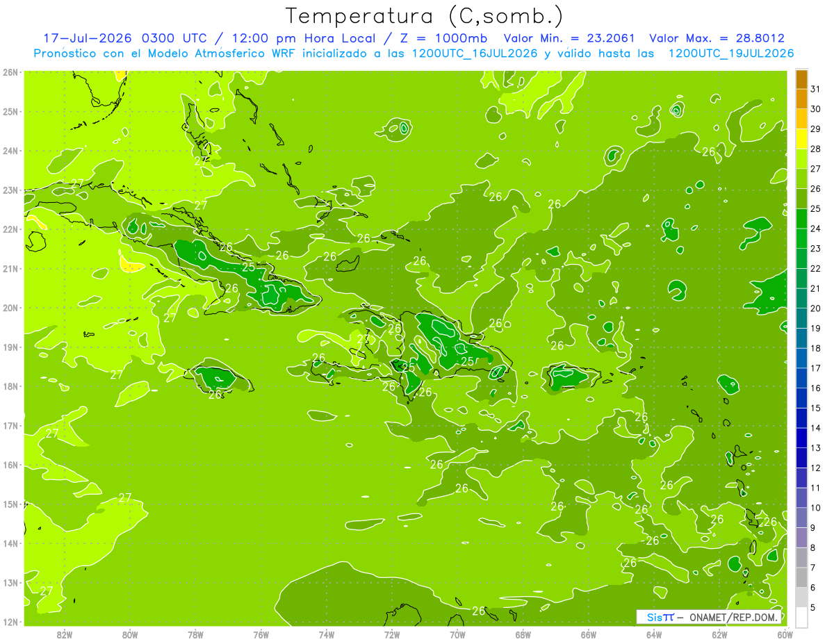834x644 pixels.
Task: Click the dark blue scale segment between 13 and 14
Action: tap(801, 438)
